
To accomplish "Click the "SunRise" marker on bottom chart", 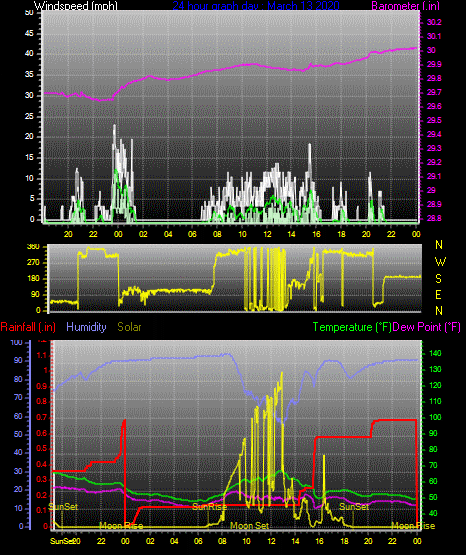I will tap(209, 507).
